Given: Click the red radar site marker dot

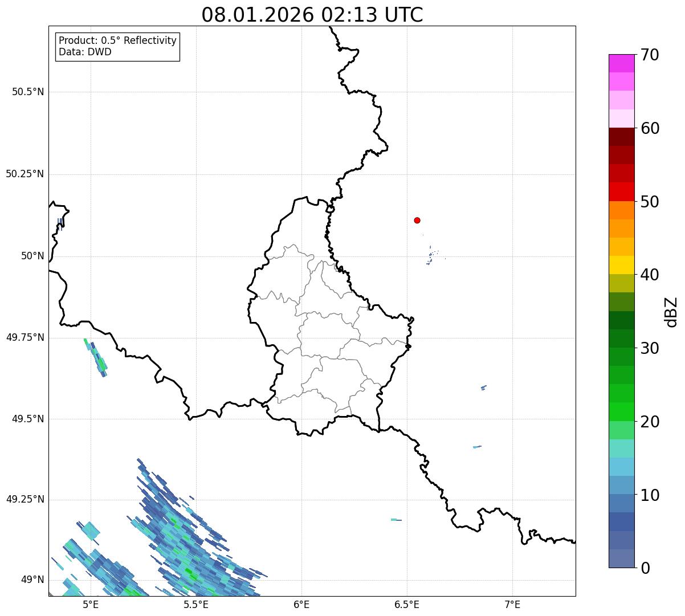Looking at the screenshot, I should [417, 220].
